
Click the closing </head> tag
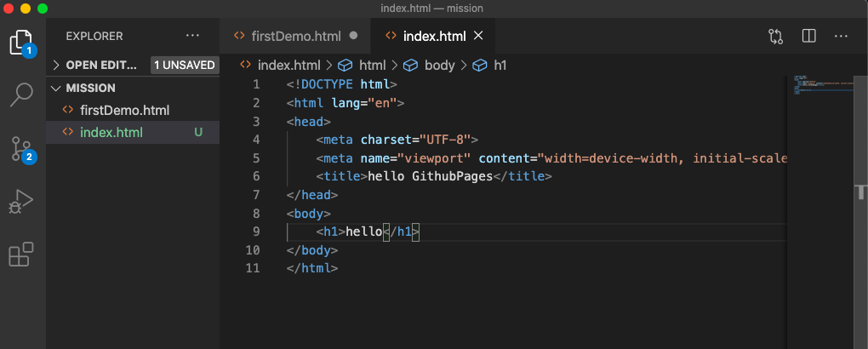coord(312,195)
